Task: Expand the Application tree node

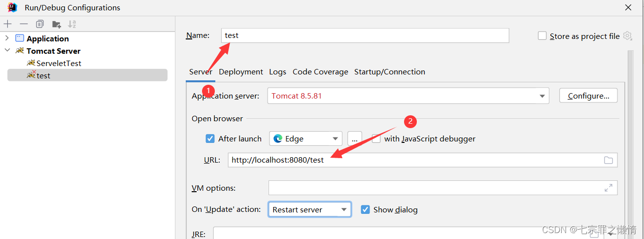Action: pos(7,38)
